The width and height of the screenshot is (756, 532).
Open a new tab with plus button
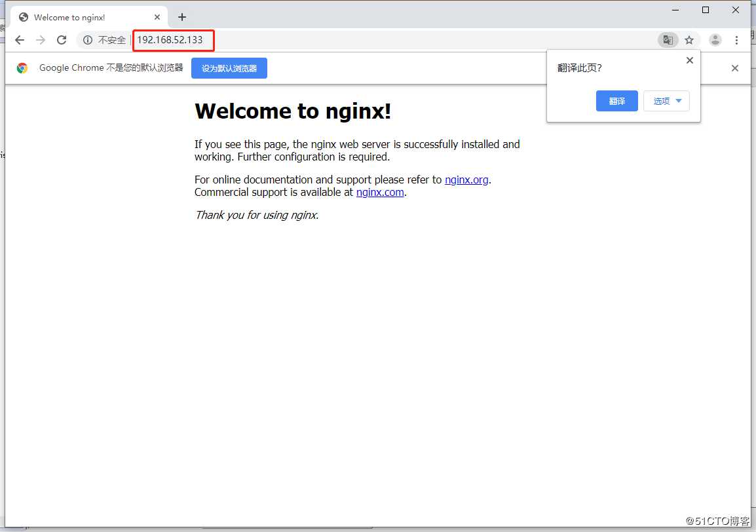click(x=181, y=18)
